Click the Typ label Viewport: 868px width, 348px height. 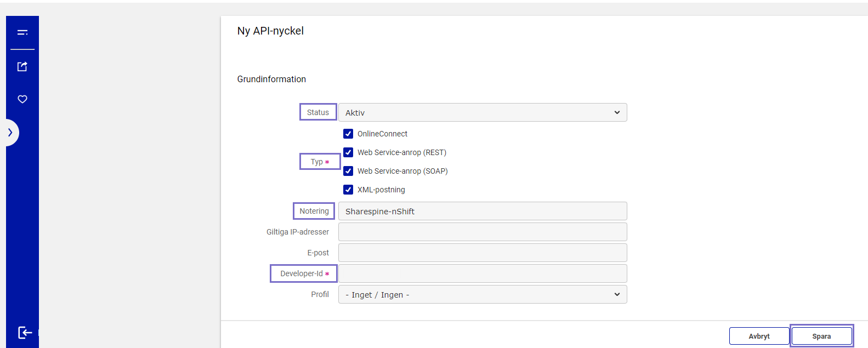click(x=317, y=162)
